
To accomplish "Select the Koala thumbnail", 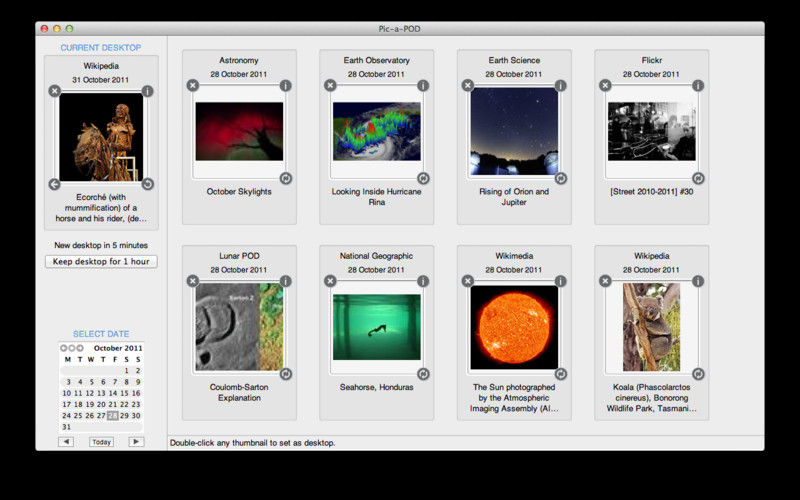I will [652, 327].
